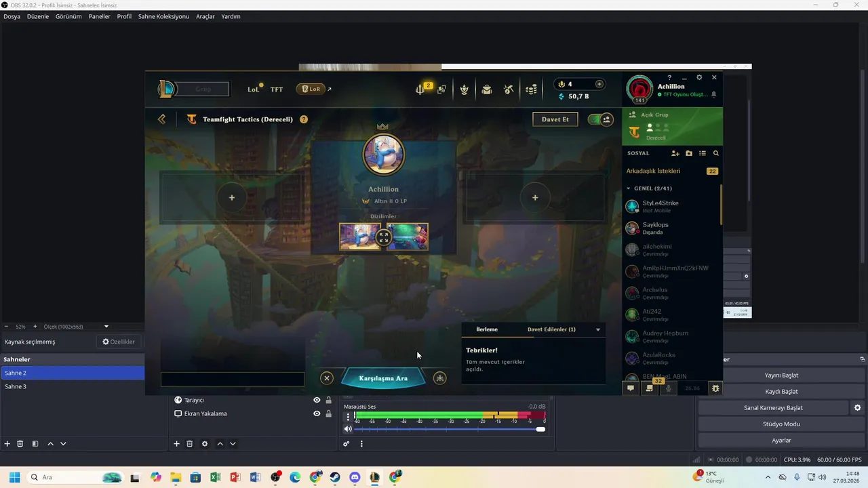Click the new folder icon in Sosyal
The width and height of the screenshot is (868, 488).
(x=689, y=154)
